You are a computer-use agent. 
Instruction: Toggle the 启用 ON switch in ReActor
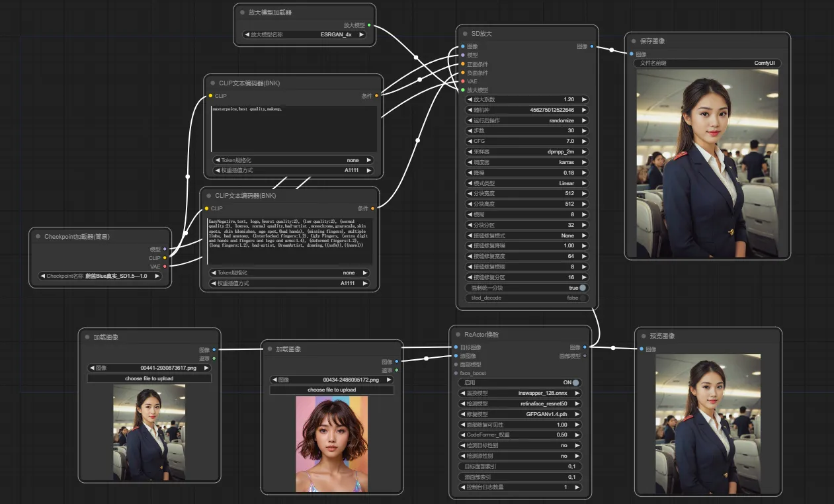(575, 382)
